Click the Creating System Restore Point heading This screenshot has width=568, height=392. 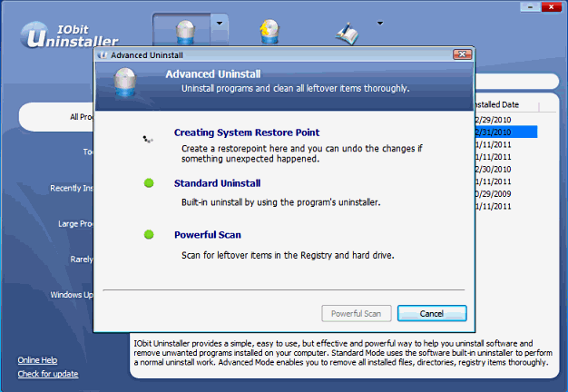coord(247,132)
